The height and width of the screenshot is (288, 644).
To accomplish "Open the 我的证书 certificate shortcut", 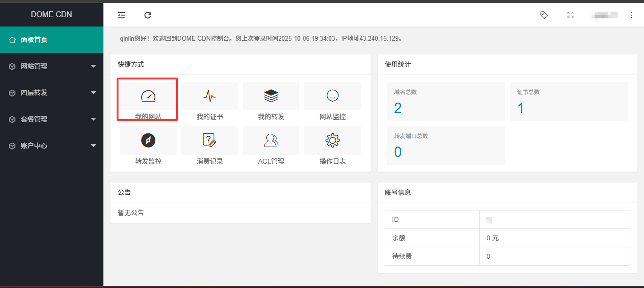I will [210, 96].
